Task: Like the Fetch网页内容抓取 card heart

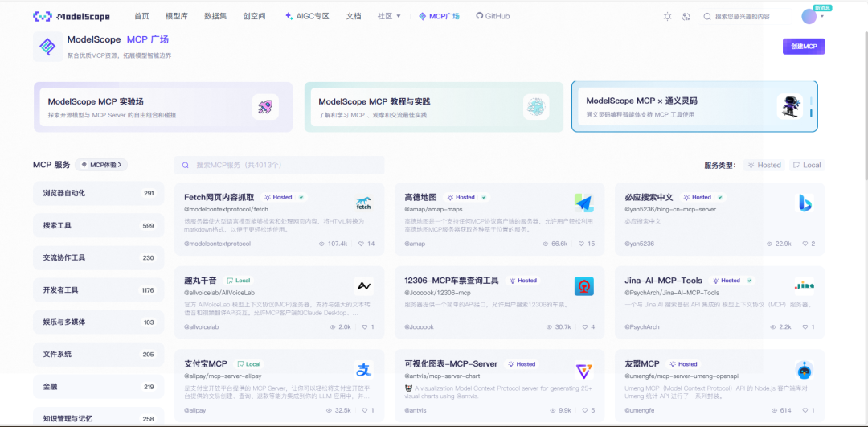Action: (362, 244)
